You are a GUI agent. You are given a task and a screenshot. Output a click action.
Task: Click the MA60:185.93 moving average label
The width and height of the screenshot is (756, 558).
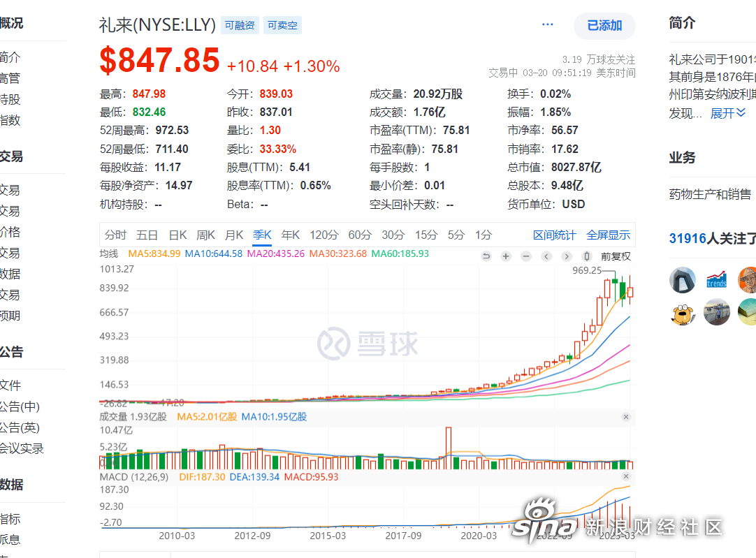(x=400, y=254)
